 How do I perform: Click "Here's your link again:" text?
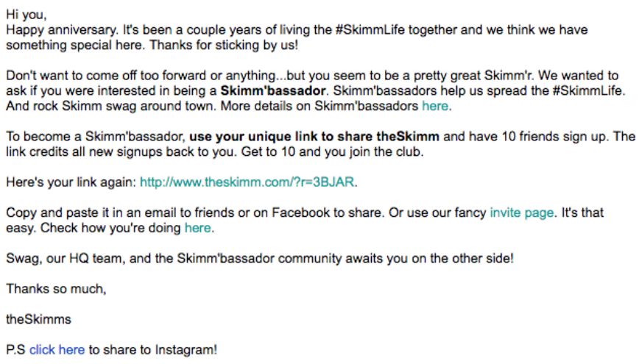click(x=71, y=182)
